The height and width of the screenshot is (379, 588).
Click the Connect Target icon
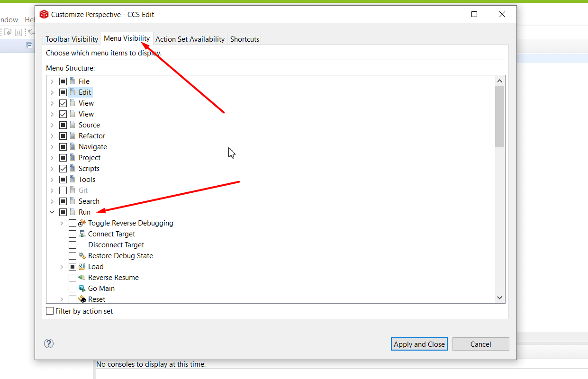pyautogui.click(x=82, y=234)
